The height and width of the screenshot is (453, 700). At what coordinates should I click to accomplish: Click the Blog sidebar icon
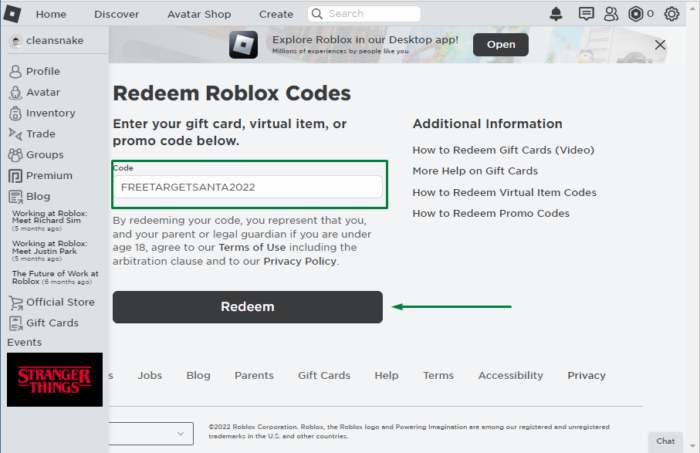coord(15,197)
